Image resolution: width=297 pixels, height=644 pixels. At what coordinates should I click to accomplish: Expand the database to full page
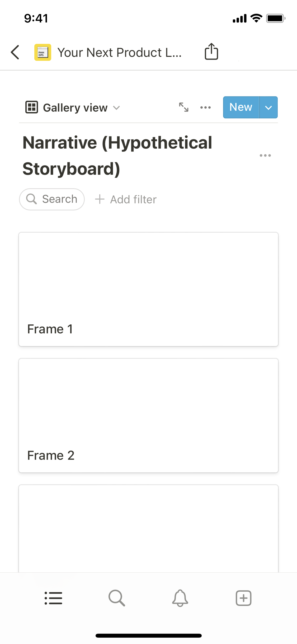(184, 107)
